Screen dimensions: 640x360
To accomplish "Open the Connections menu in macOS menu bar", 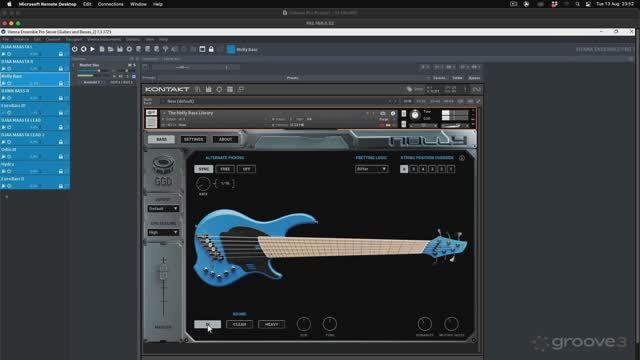I will (x=110, y=4).
